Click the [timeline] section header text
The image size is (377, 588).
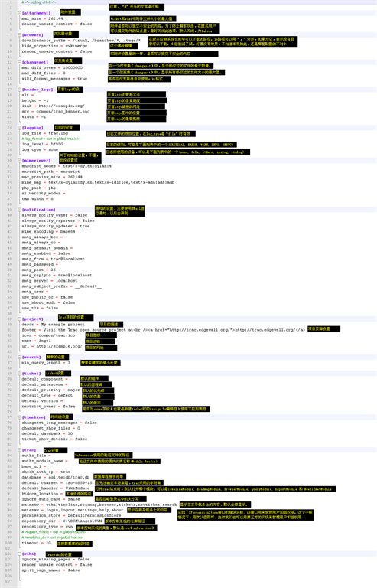point(34,417)
